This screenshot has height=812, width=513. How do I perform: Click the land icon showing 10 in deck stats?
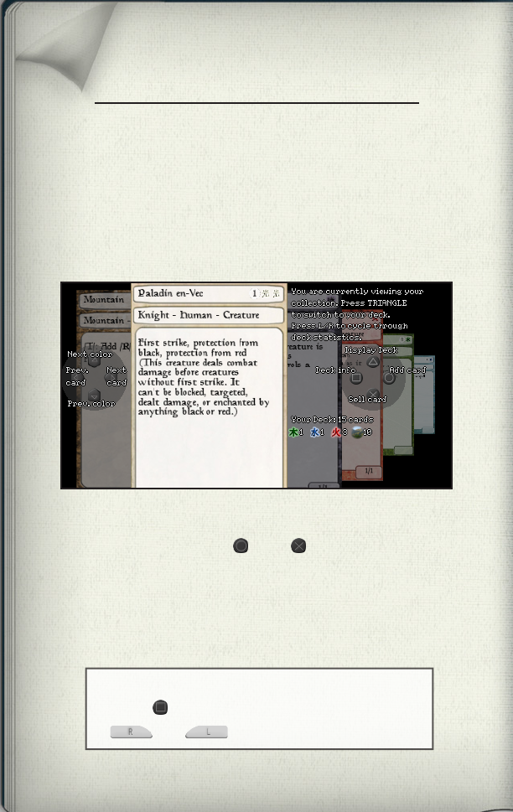point(356,432)
